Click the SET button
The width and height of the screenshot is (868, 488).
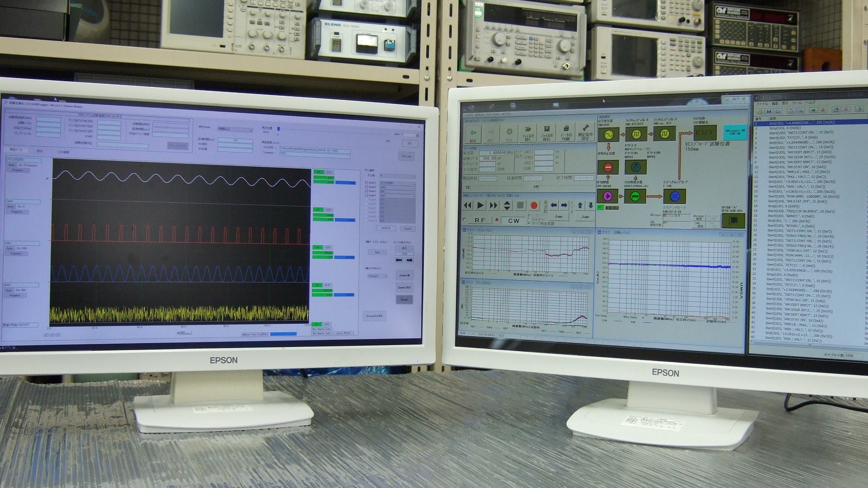coord(410,143)
